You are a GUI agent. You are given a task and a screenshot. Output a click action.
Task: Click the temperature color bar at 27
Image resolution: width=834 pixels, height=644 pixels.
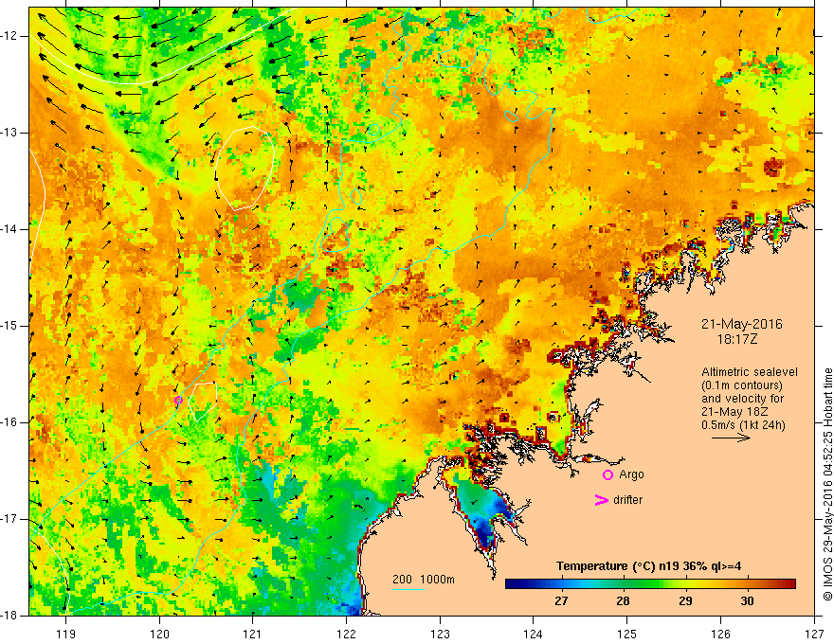point(561,584)
